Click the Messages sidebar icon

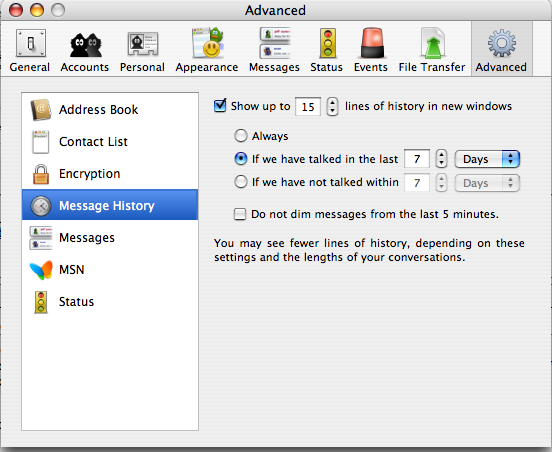[x=41, y=238]
